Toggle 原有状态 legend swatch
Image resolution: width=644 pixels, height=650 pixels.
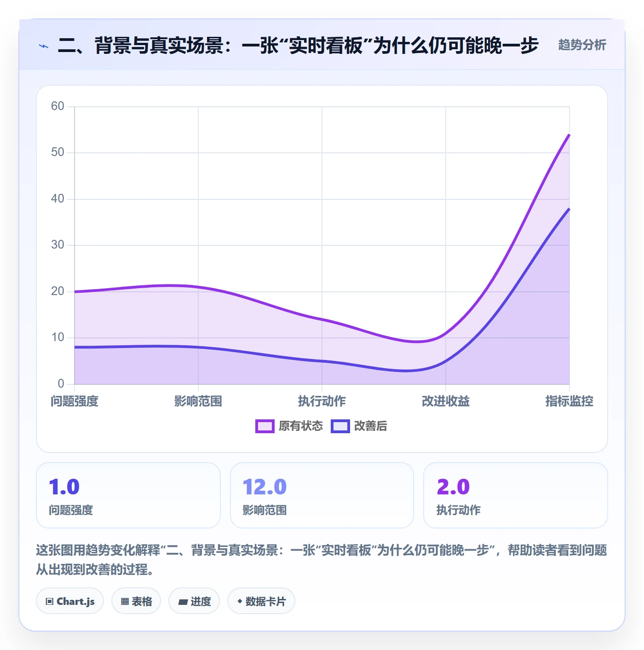[265, 426]
